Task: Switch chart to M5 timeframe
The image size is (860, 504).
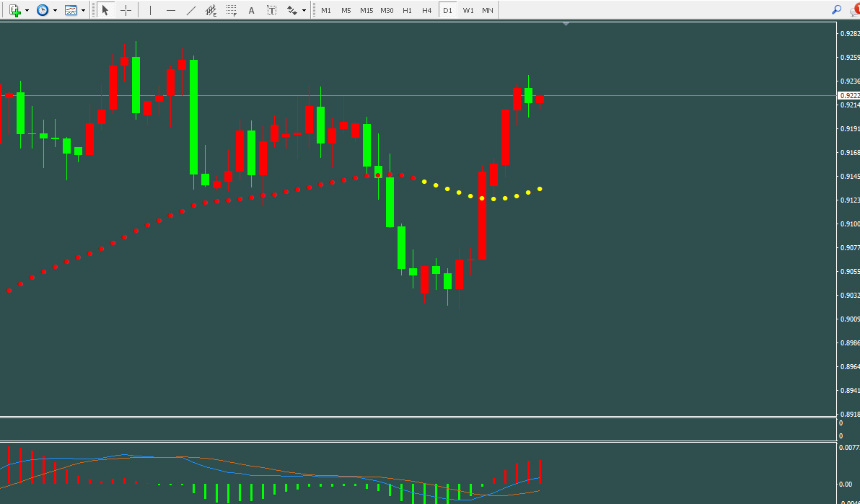Action: [x=346, y=10]
